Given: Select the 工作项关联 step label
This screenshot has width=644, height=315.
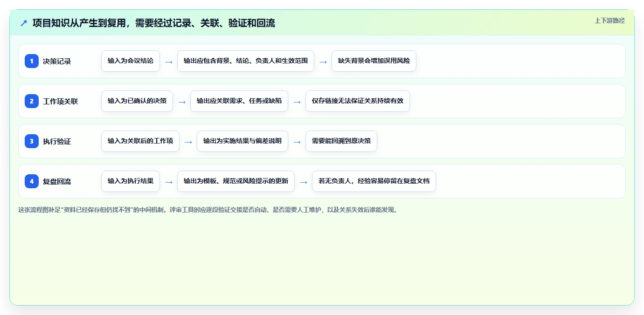Looking at the screenshot, I should (x=61, y=101).
